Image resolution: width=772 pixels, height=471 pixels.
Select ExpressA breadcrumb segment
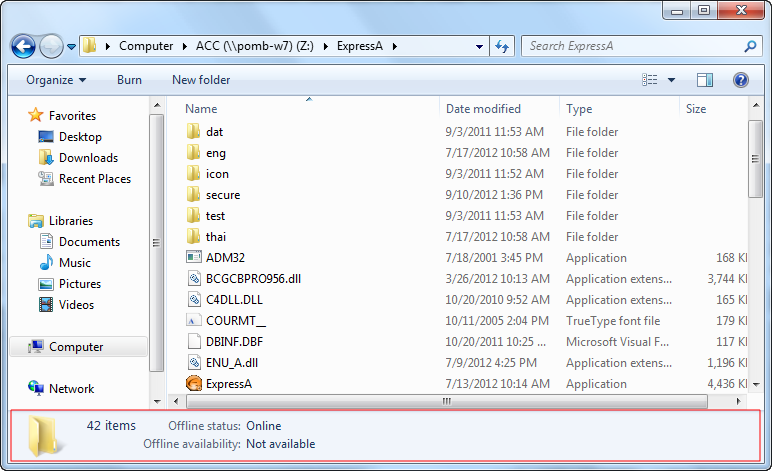pos(359,46)
